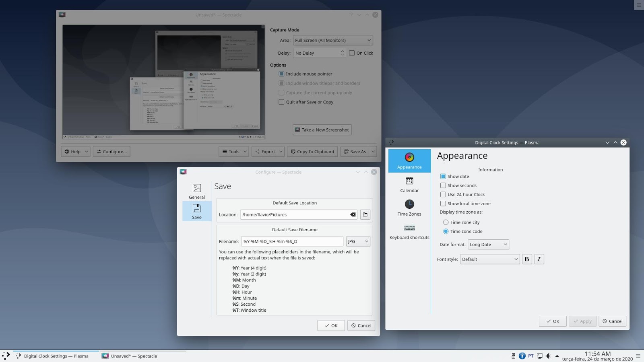Toggle Quit after Save or Copy
This screenshot has width=644, height=362.
pyautogui.click(x=281, y=102)
